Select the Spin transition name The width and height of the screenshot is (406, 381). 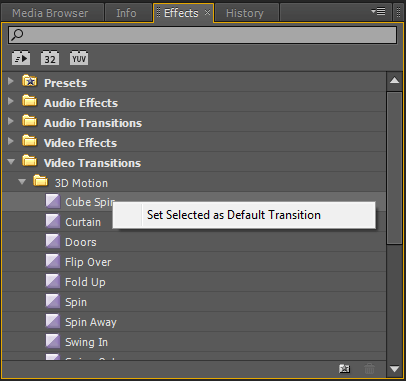coord(76,302)
